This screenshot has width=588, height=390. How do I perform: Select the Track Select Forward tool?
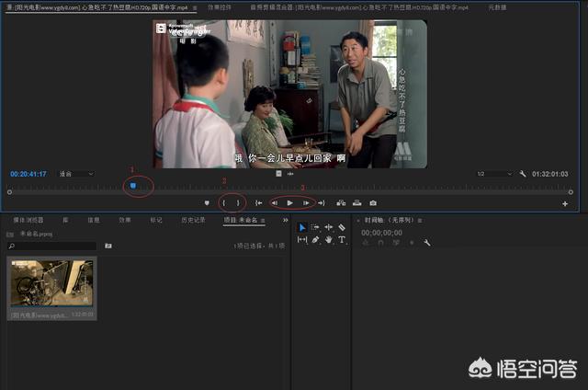pos(315,227)
